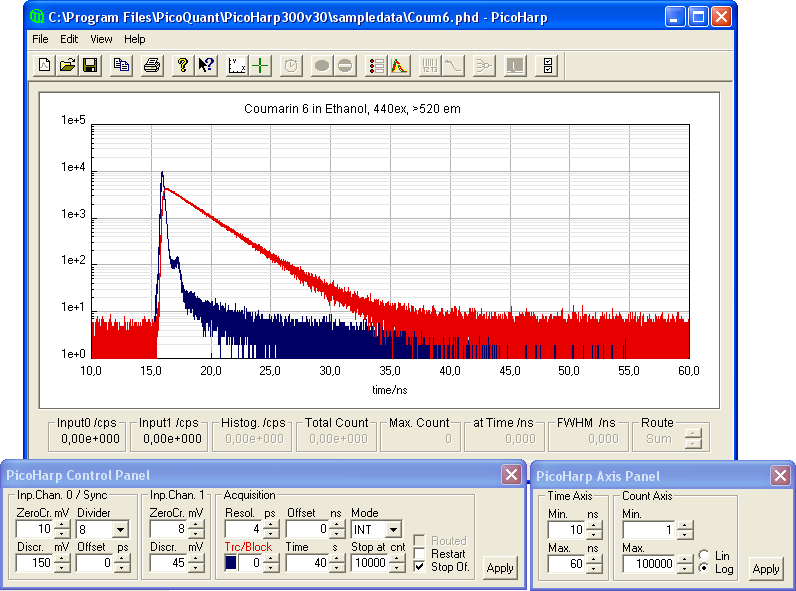Uncheck the Stop Of. checkbox

click(419, 567)
